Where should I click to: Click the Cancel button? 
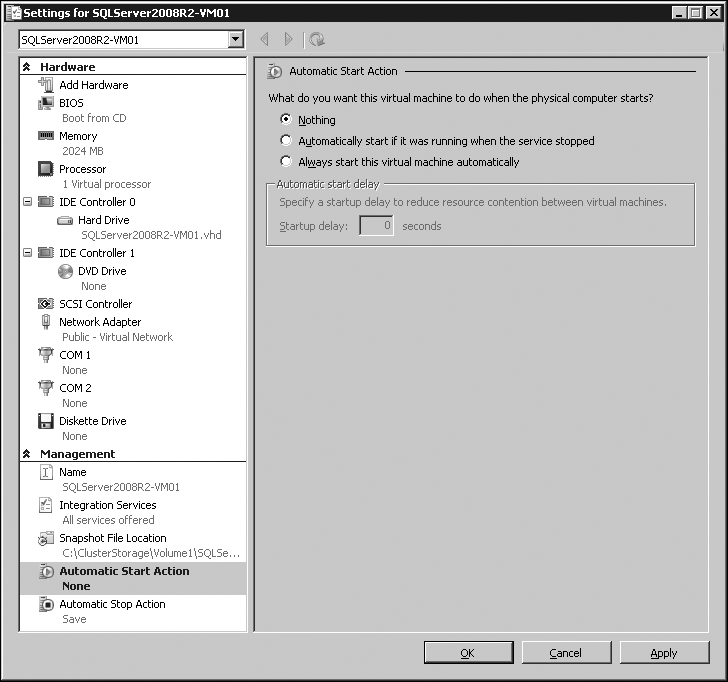tap(566, 653)
